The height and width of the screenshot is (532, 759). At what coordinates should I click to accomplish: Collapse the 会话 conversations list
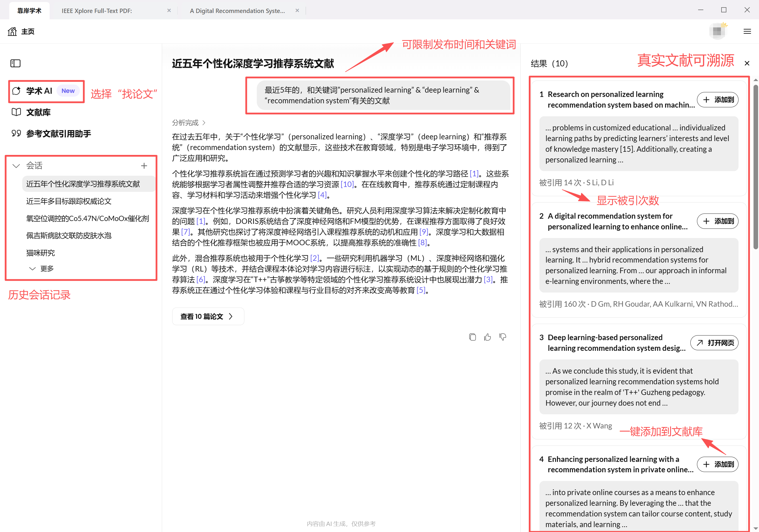coord(16,165)
